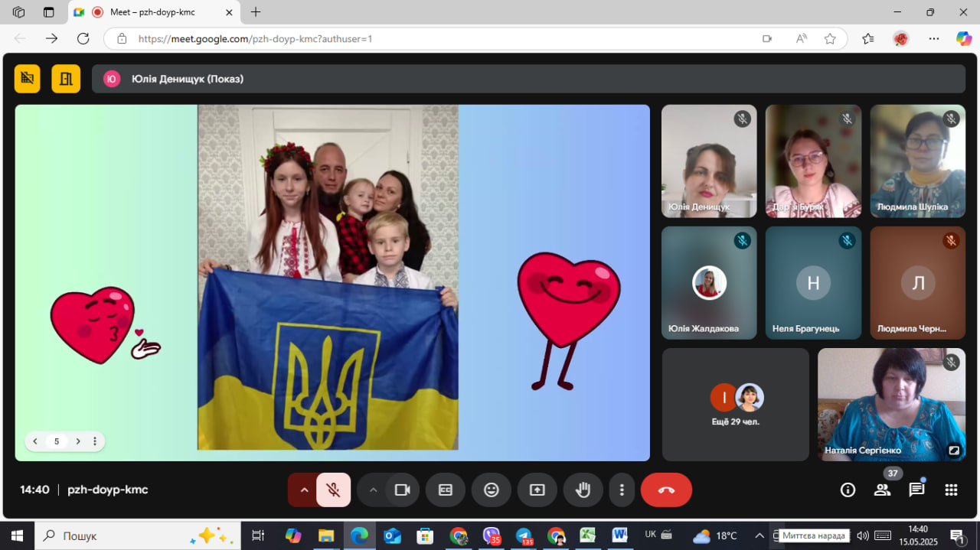
Task: Open the chat with everyone icon
Action: [916, 490]
